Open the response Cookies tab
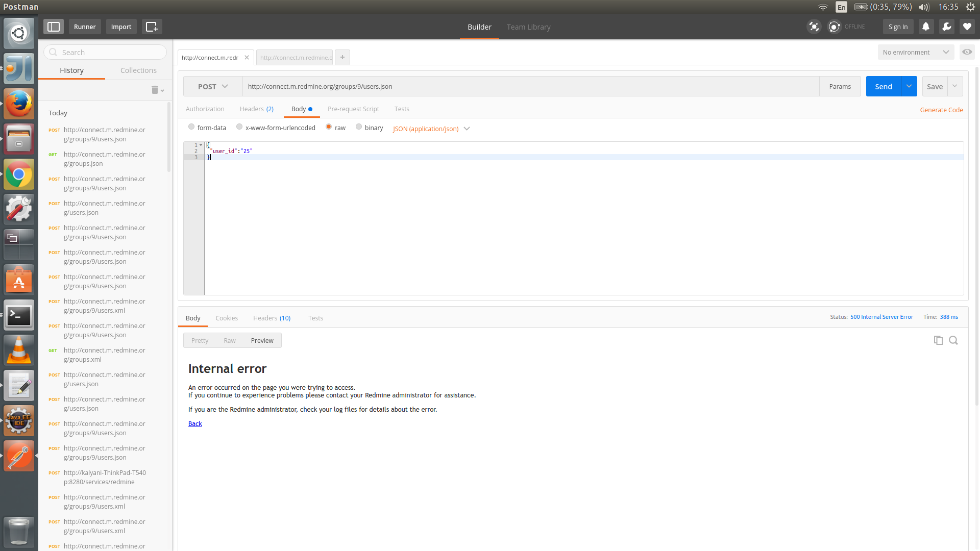980x551 pixels. tap(227, 318)
